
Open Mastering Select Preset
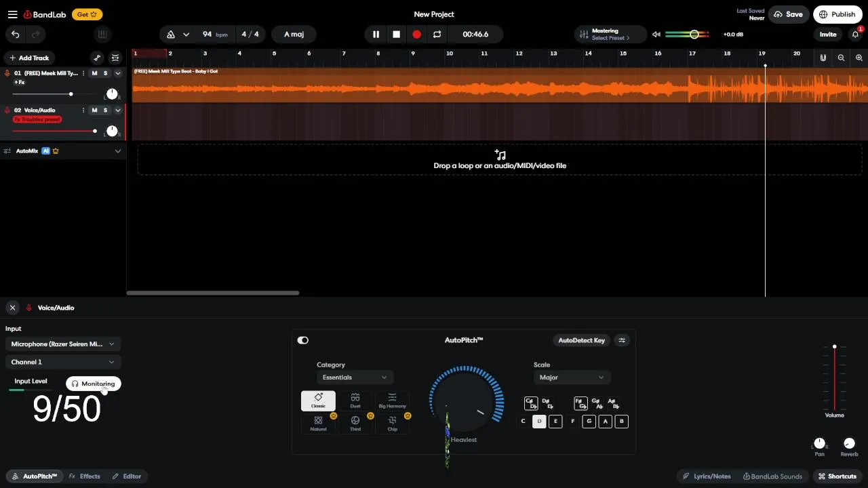pyautogui.click(x=610, y=35)
